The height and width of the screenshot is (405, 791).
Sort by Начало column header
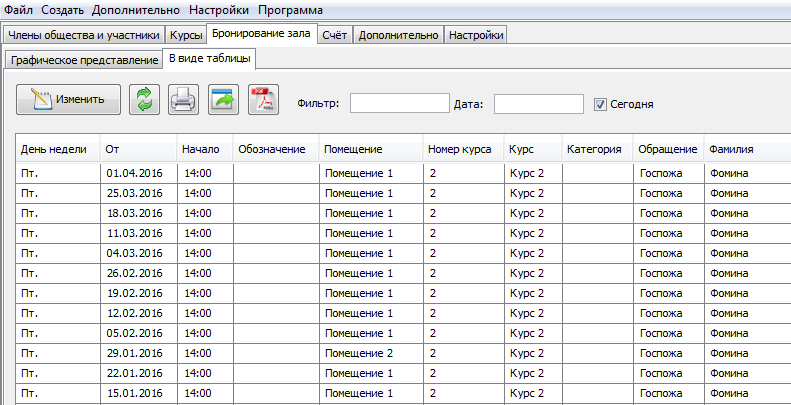(205, 149)
